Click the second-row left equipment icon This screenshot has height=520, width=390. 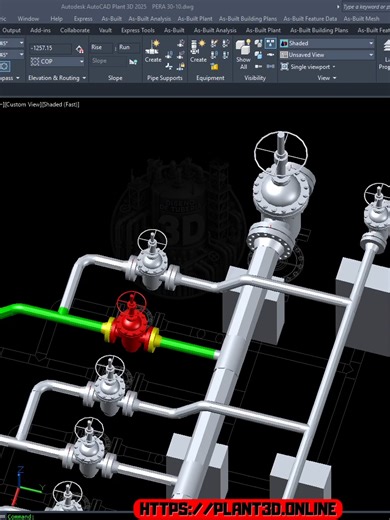tap(214, 55)
